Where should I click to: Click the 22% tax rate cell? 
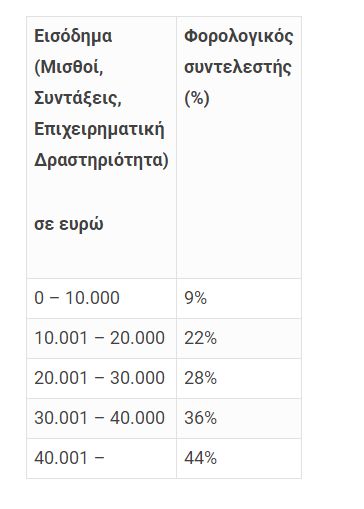(x=239, y=338)
